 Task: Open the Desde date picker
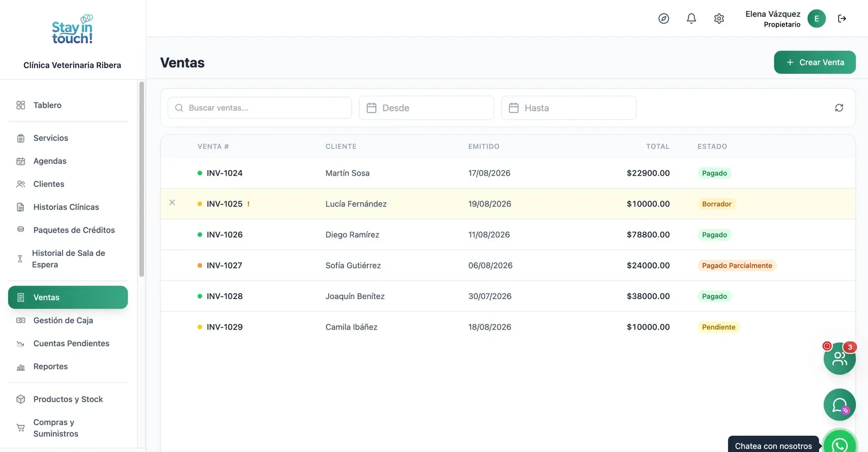(x=426, y=108)
